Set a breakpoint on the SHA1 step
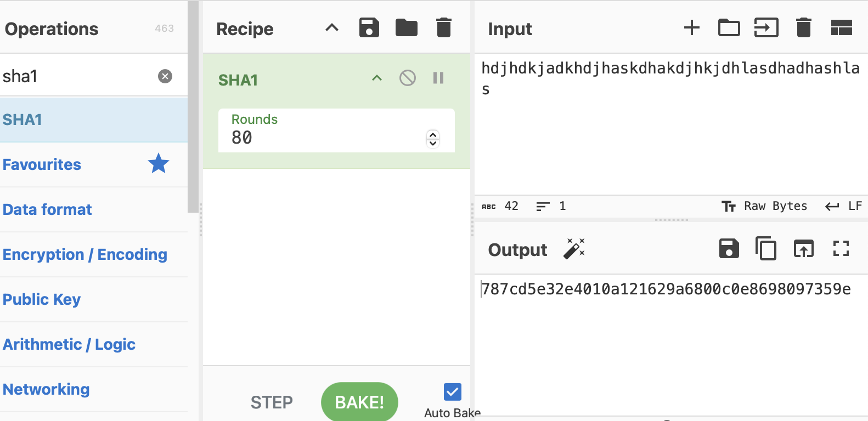This screenshot has height=421, width=868. pos(438,78)
